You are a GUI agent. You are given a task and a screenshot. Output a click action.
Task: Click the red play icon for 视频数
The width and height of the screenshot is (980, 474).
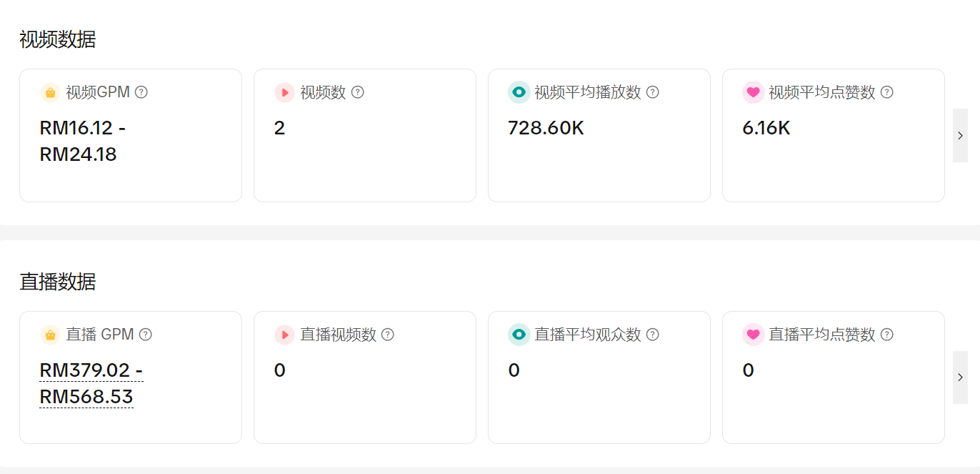[x=285, y=92]
